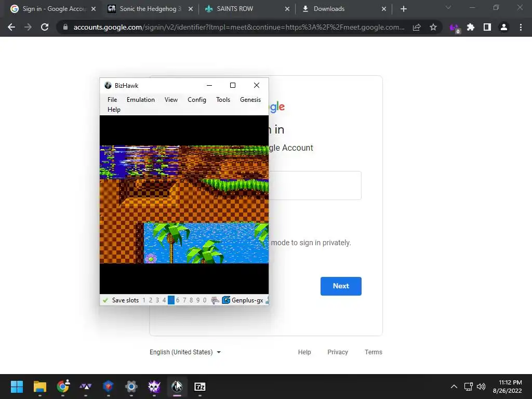Click the email or phone input field

(315, 185)
